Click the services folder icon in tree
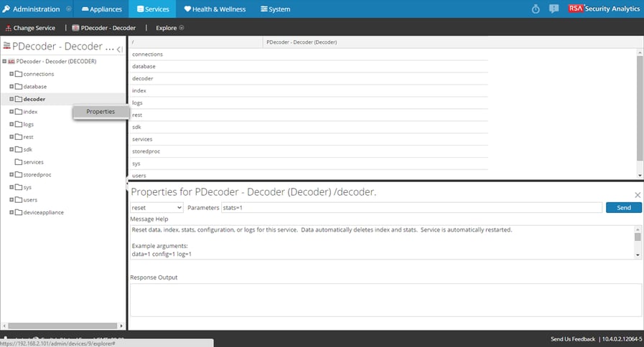This screenshot has width=644, height=347. point(19,162)
